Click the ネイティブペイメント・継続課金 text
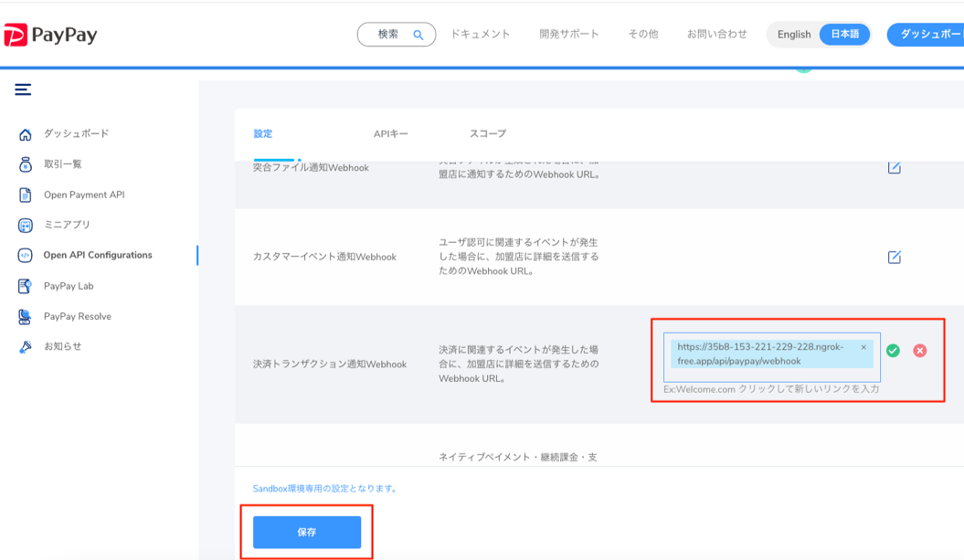 point(518,458)
